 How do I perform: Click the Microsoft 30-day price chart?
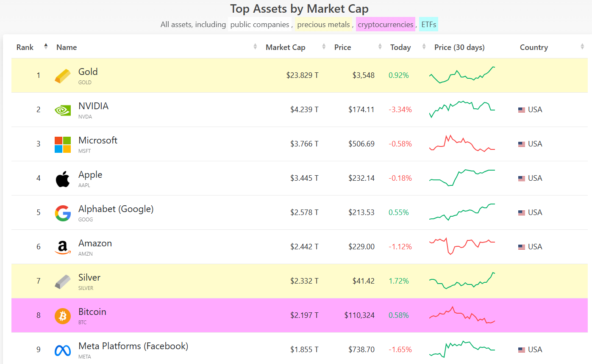[462, 143]
